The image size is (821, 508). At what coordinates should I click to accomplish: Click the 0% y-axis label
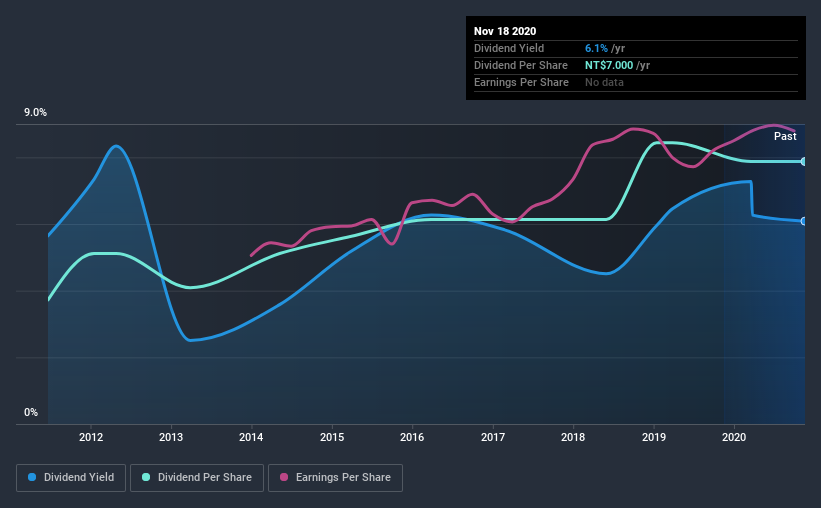click(31, 413)
